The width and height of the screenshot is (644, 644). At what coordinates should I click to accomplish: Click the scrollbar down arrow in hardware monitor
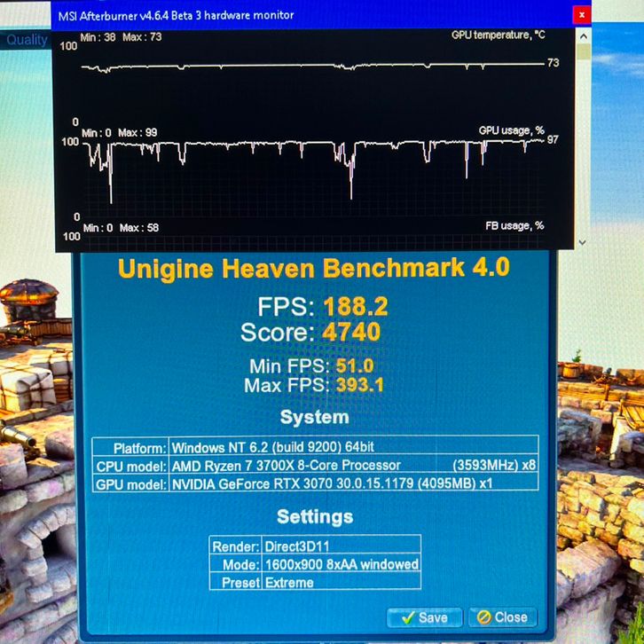pos(583,241)
